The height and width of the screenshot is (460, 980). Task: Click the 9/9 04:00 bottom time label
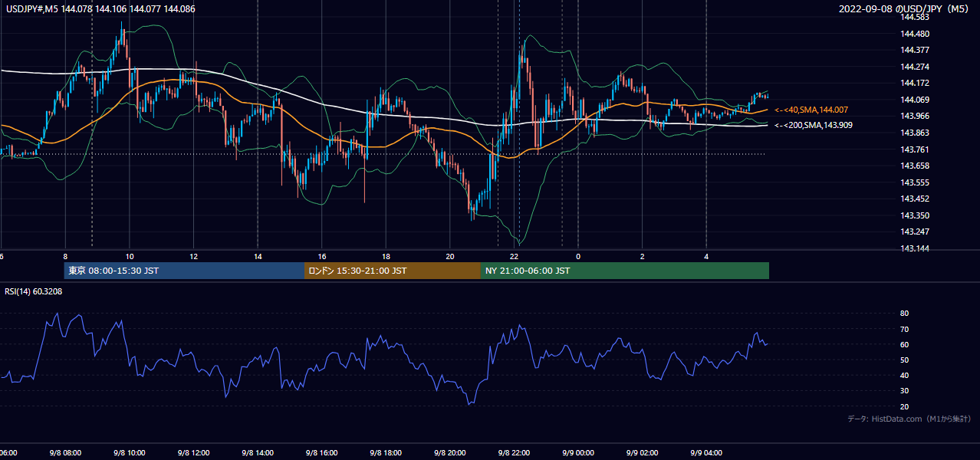pos(706,452)
